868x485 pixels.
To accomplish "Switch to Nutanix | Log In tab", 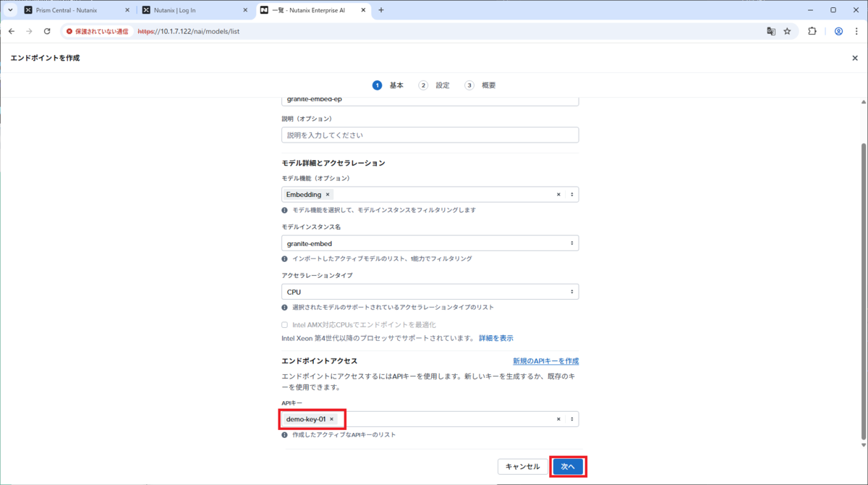I will [x=194, y=10].
